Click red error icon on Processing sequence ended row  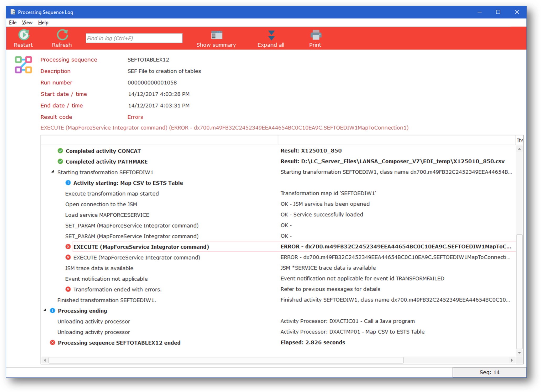(x=52, y=342)
